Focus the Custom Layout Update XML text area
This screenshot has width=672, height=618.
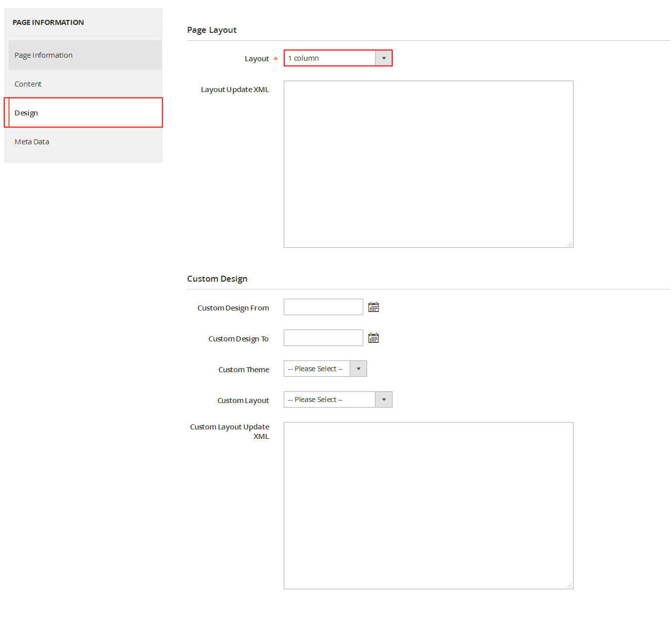coord(428,506)
